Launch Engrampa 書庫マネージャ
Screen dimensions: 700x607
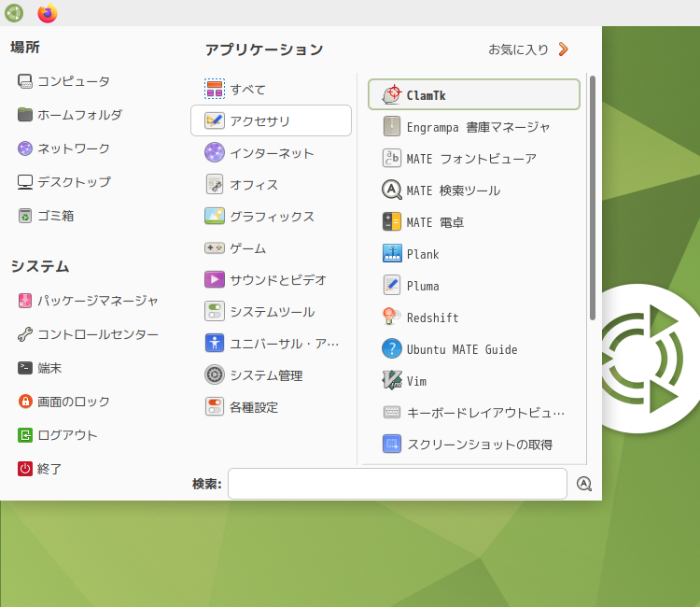click(x=474, y=127)
